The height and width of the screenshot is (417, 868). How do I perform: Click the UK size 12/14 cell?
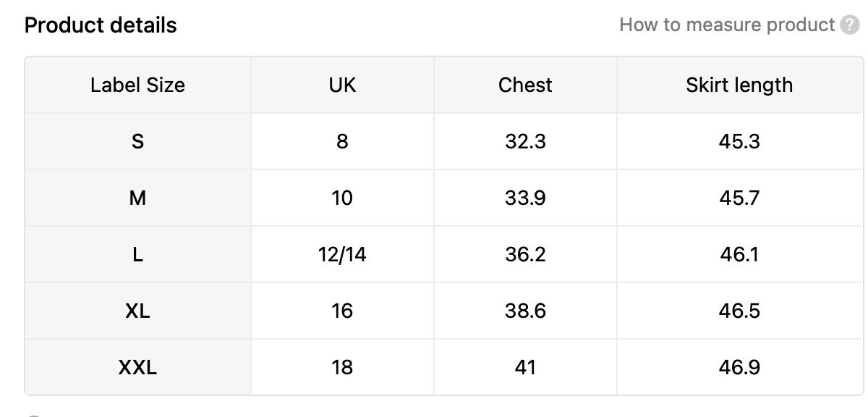click(x=342, y=254)
